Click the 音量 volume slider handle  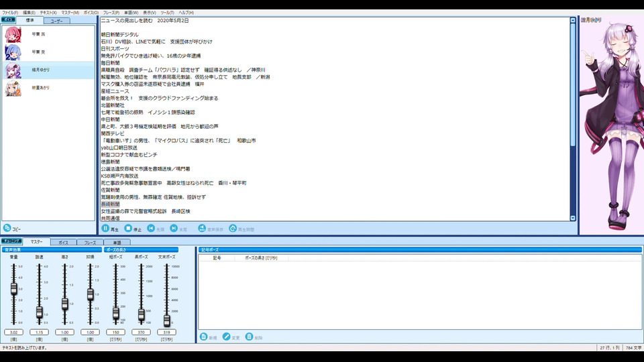tap(14, 288)
